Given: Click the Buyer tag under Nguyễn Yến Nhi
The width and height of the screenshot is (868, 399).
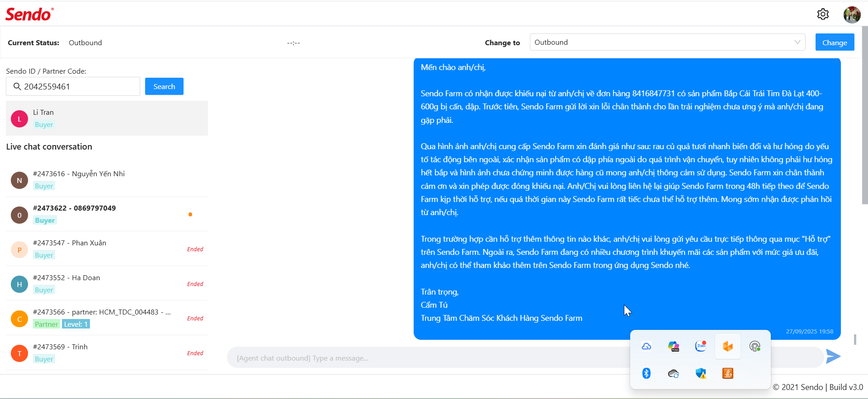Looking at the screenshot, I should [x=44, y=186].
